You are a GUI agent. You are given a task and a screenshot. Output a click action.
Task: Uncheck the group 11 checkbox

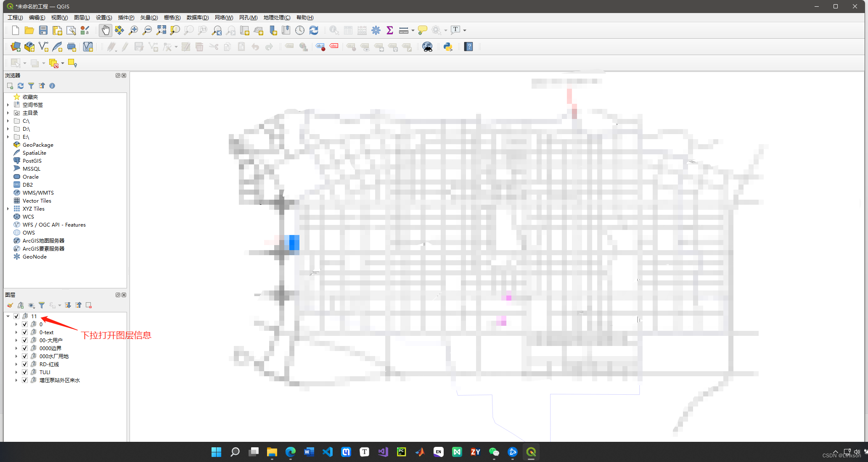(16, 316)
